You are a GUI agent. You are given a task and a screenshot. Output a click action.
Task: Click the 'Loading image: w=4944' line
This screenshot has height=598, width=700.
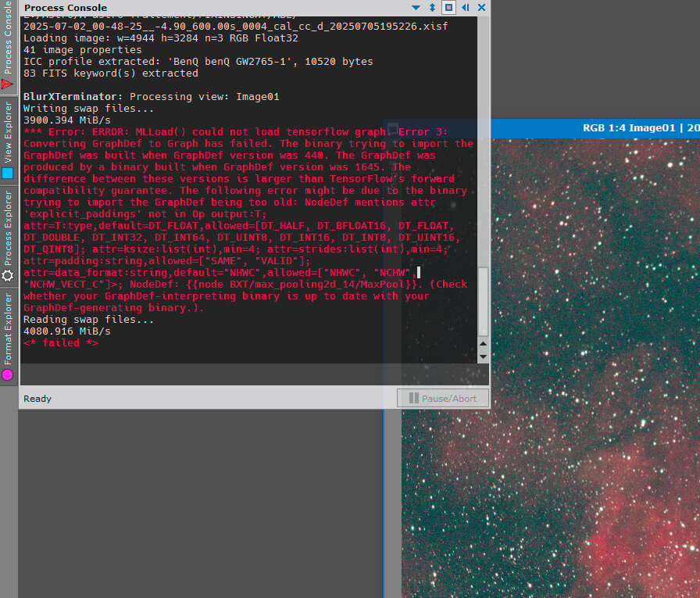pyautogui.click(x=161, y=38)
